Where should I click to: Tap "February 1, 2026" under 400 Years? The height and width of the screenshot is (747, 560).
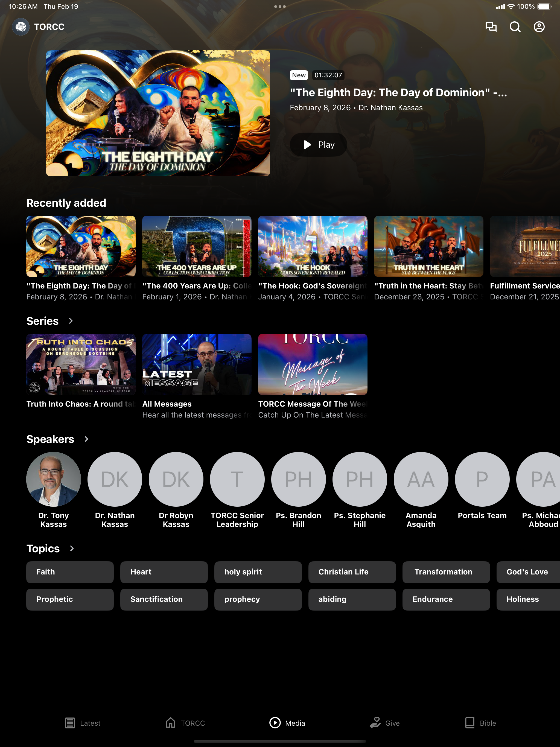pyautogui.click(x=172, y=297)
